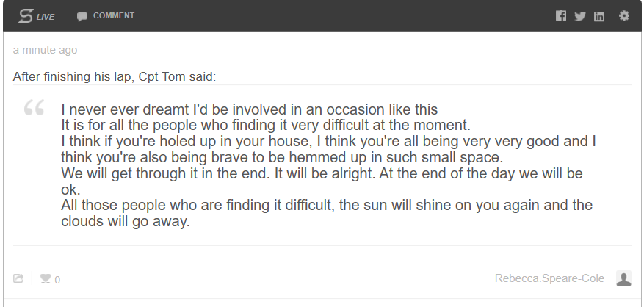Click the quote line 'I never ever dreamt'
The width and height of the screenshot is (644, 307).
click(x=250, y=109)
